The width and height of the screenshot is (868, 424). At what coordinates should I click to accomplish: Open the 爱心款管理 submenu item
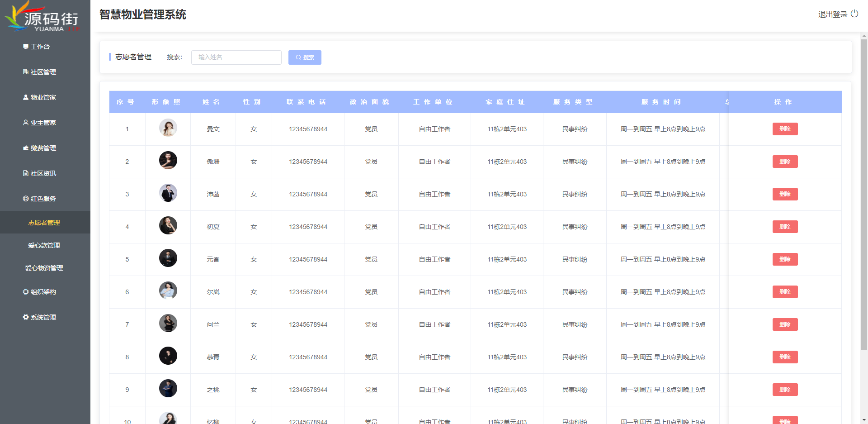(x=44, y=245)
